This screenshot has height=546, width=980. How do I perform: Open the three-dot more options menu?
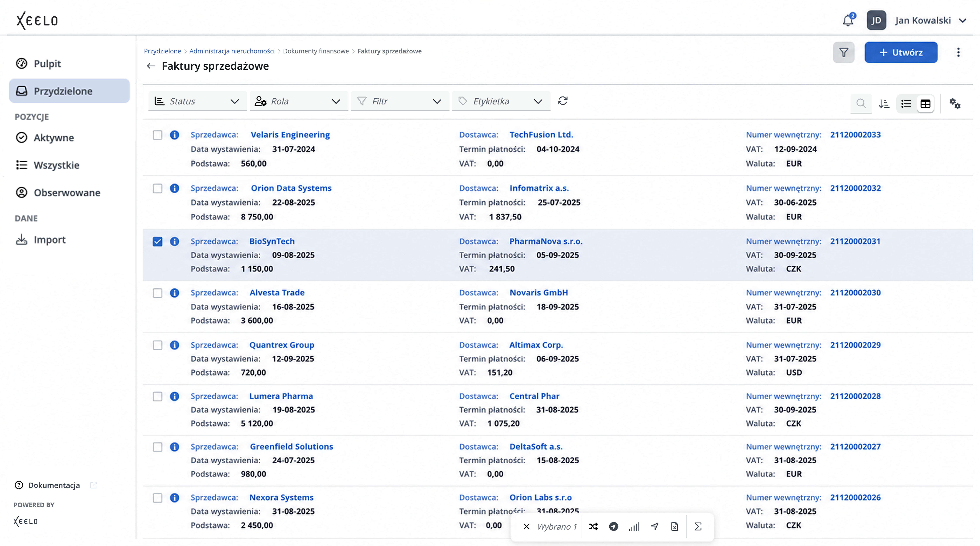[x=958, y=52]
